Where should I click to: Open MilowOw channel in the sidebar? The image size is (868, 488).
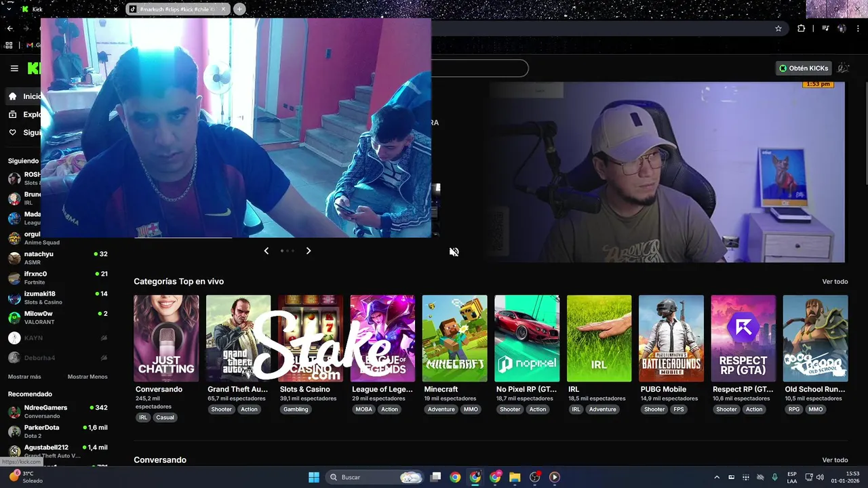pyautogui.click(x=58, y=317)
